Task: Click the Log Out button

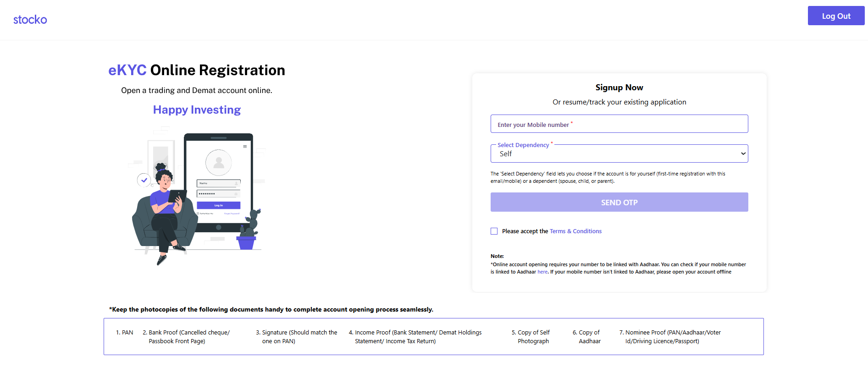Action: [836, 16]
